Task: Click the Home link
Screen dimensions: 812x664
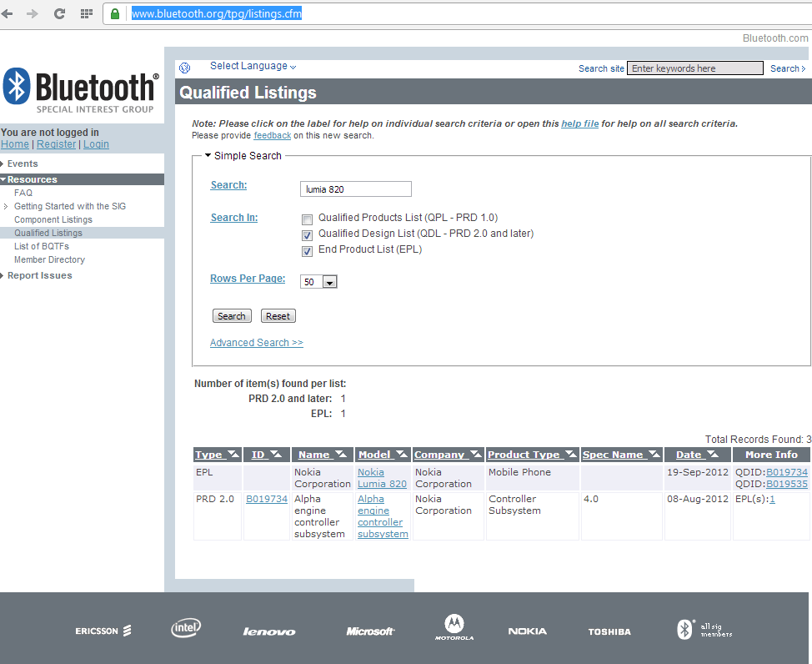Action: (14, 144)
